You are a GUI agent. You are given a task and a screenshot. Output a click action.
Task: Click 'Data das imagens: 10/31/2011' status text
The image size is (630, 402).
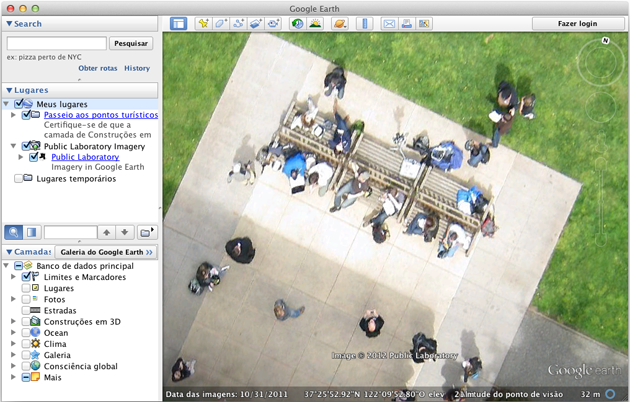coord(227,394)
